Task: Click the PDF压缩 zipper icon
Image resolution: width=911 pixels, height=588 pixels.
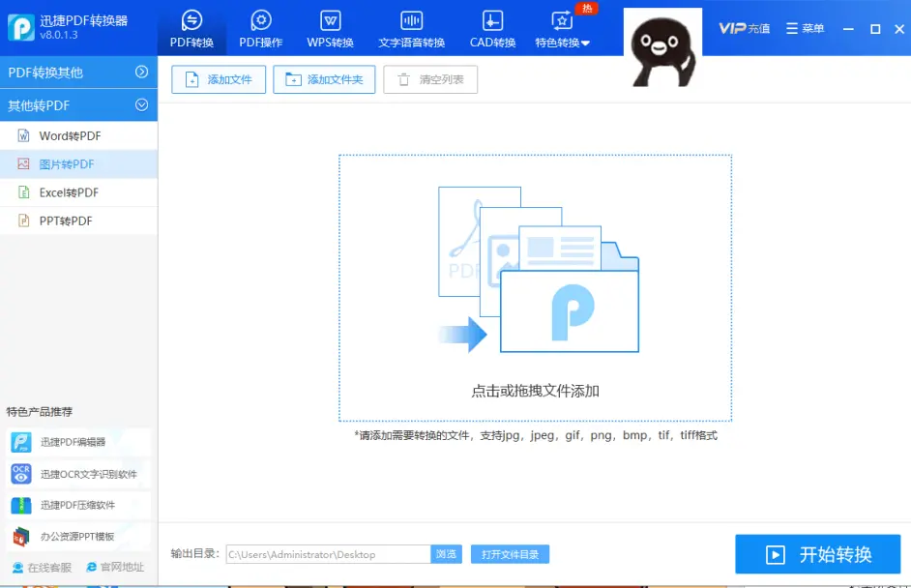Action: point(21,506)
